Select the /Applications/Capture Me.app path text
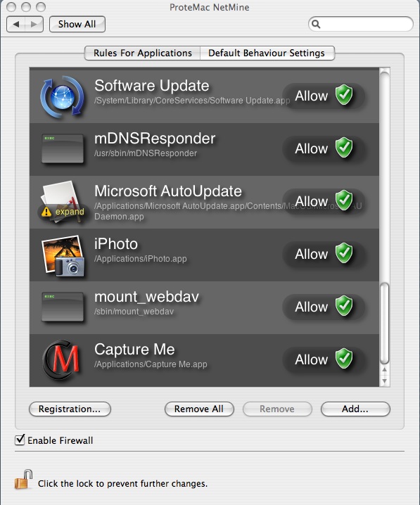This screenshot has height=505, width=420. 151,364
